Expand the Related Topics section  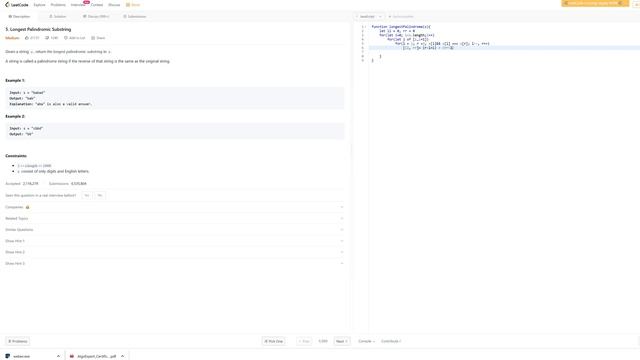pos(174,218)
